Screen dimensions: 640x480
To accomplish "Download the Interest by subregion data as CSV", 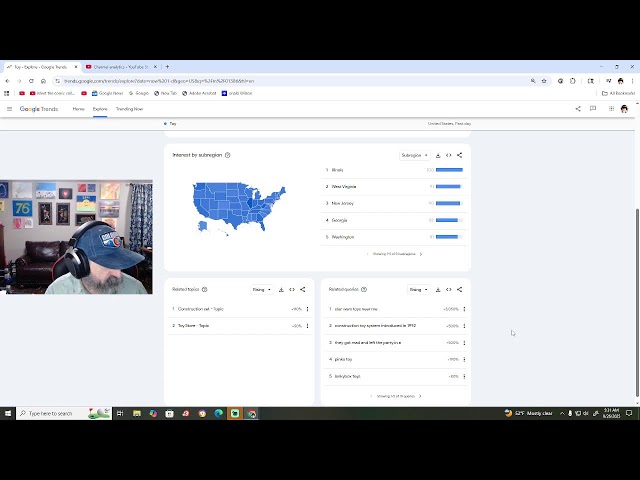I will pyautogui.click(x=438, y=155).
